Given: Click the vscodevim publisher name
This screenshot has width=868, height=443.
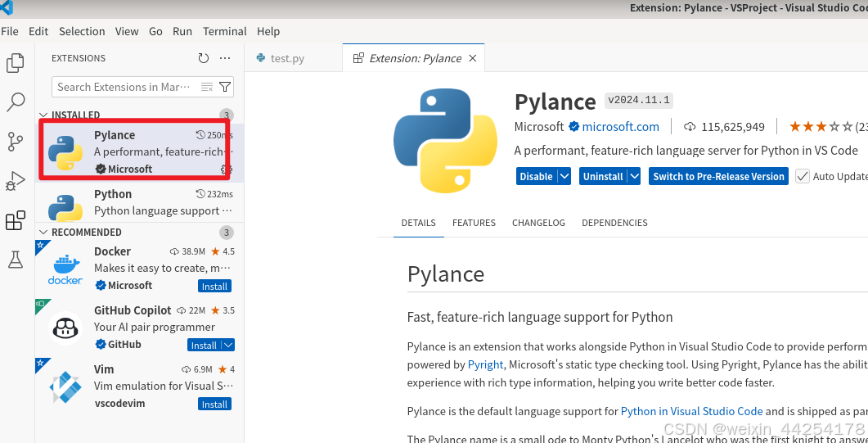Looking at the screenshot, I should [119, 403].
